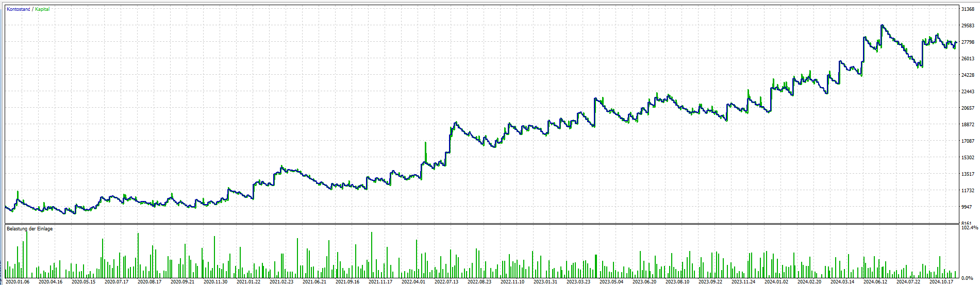Select the 27798 axis value
Image resolution: width=980 pixels, height=285 pixels.
tap(968, 42)
